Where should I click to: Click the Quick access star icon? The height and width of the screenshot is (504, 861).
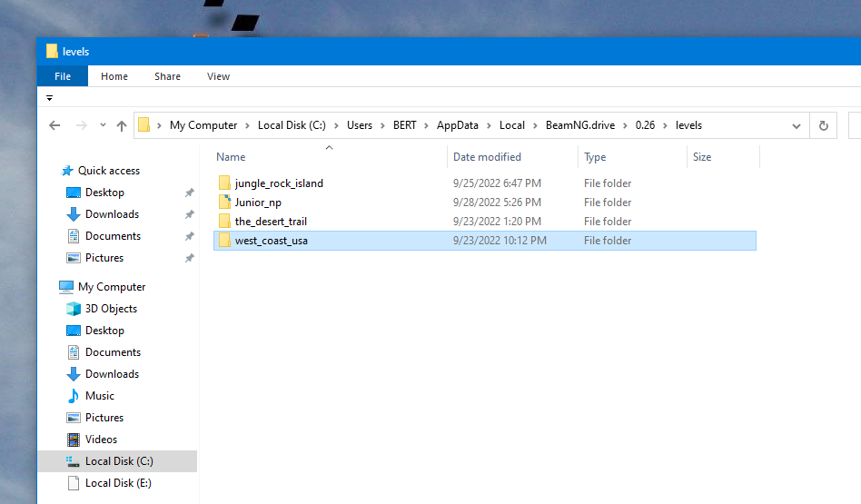(x=67, y=171)
